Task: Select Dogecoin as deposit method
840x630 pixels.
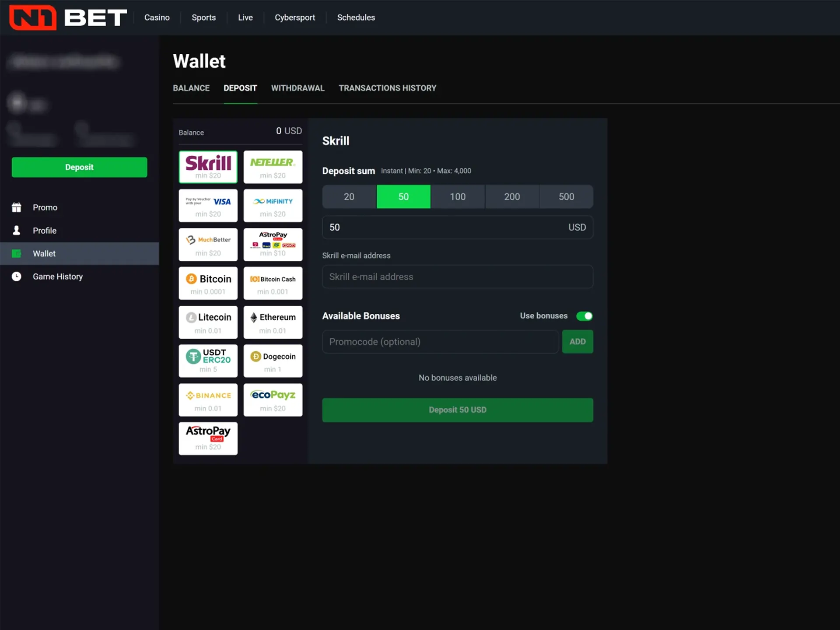Action: click(x=273, y=360)
